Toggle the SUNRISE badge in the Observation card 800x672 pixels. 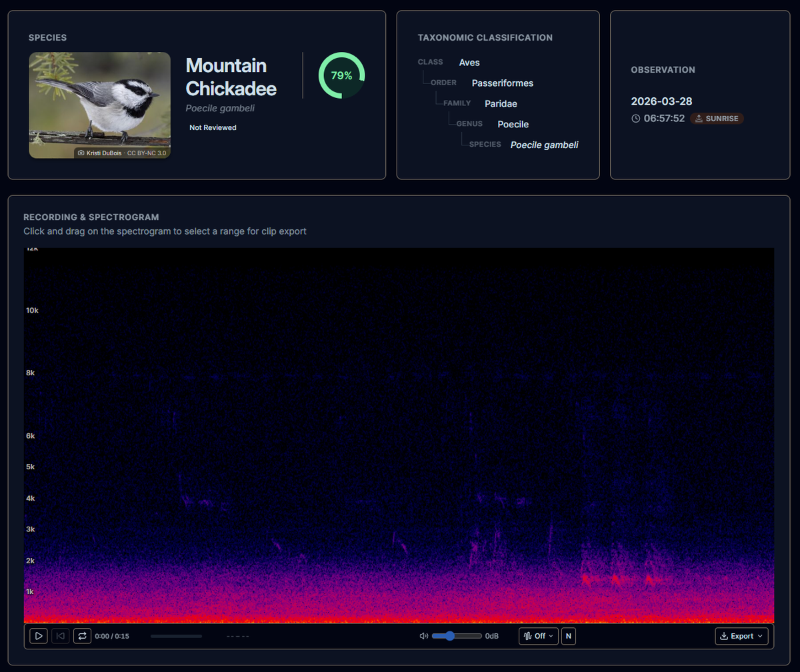tap(717, 118)
